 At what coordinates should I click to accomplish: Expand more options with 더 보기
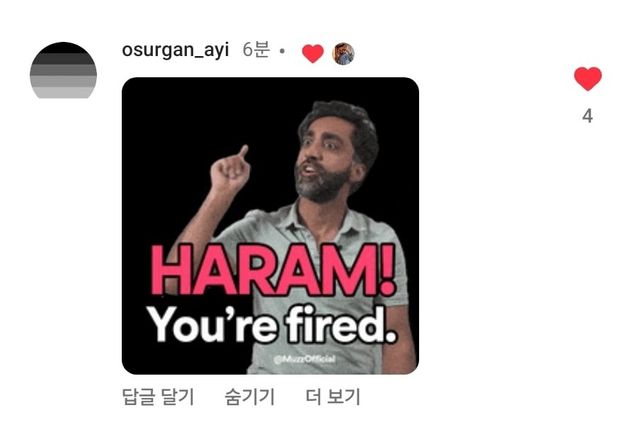333,397
